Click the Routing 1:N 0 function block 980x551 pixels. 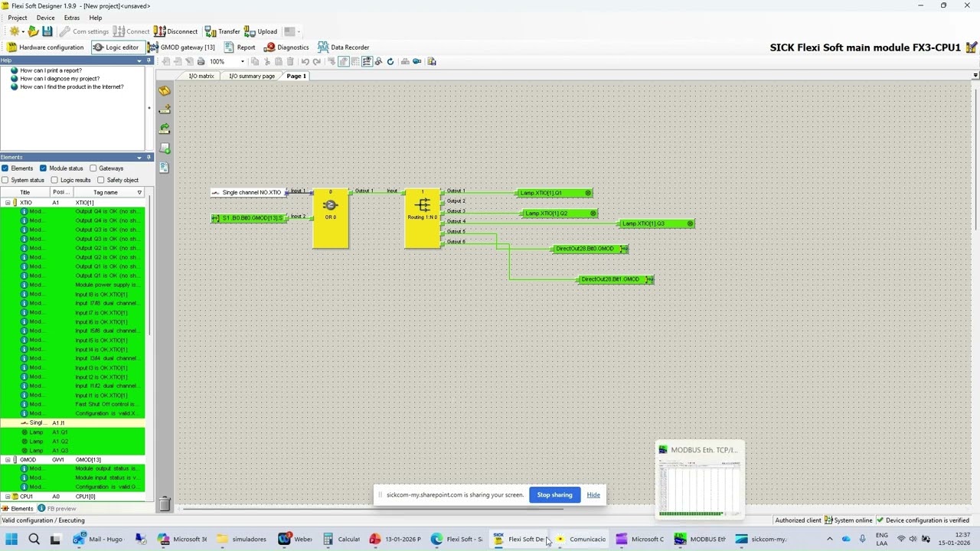(x=423, y=219)
